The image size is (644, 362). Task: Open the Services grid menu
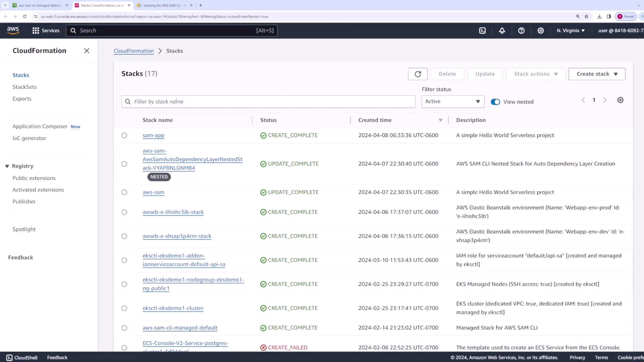tap(46, 31)
